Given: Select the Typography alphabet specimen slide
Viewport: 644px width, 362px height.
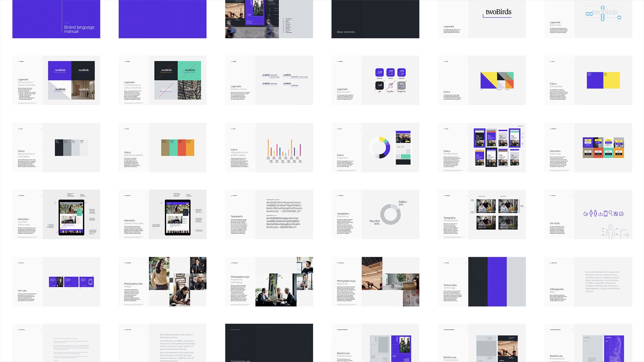Looking at the screenshot, I should point(269,214).
